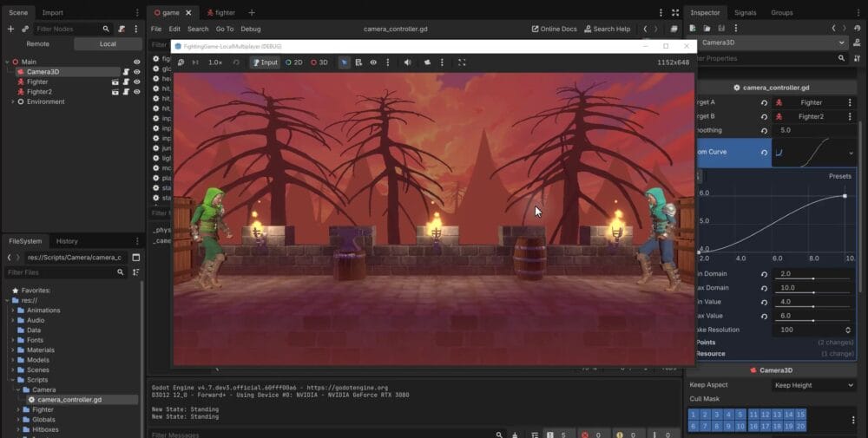The width and height of the screenshot is (868, 438).
Task: Switch to the fighter scene tab
Action: point(220,13)
